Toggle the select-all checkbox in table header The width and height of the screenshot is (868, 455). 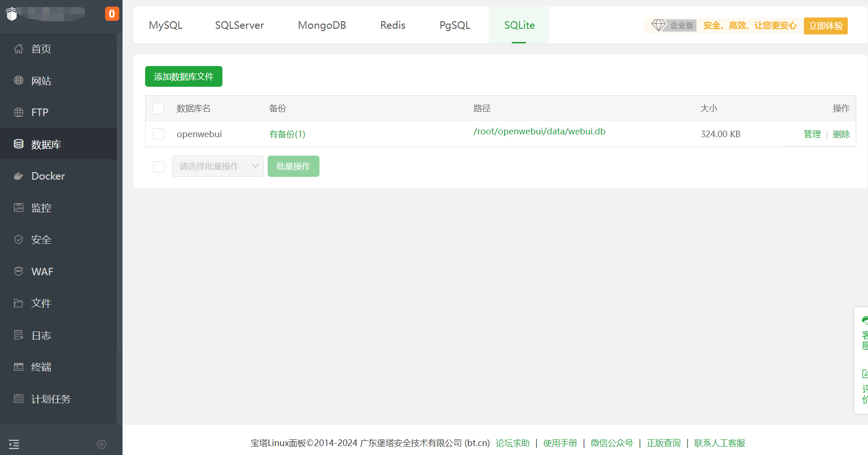click(x=158, y=108)
